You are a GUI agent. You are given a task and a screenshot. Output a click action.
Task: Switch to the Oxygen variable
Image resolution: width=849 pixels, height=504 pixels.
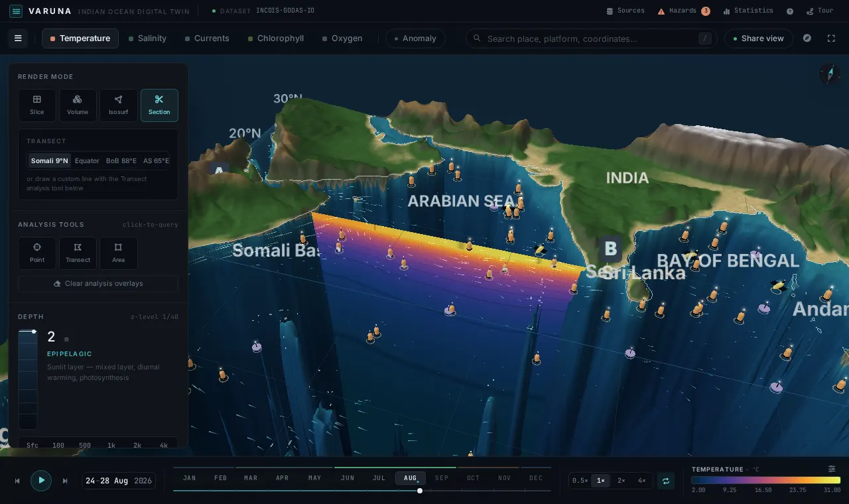(342, 38)
